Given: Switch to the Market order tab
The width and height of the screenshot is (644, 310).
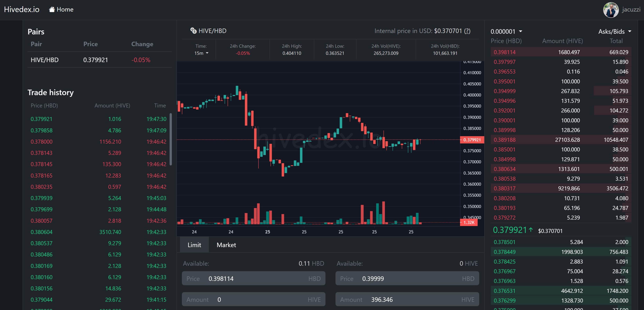Looking at the screenshot, I should tap(226, 245).
